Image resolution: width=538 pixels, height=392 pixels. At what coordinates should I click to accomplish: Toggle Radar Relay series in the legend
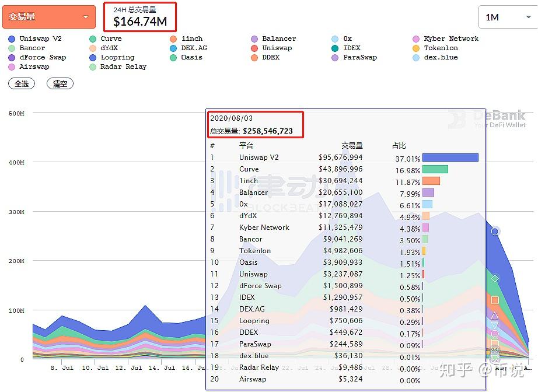pos(118,66)
